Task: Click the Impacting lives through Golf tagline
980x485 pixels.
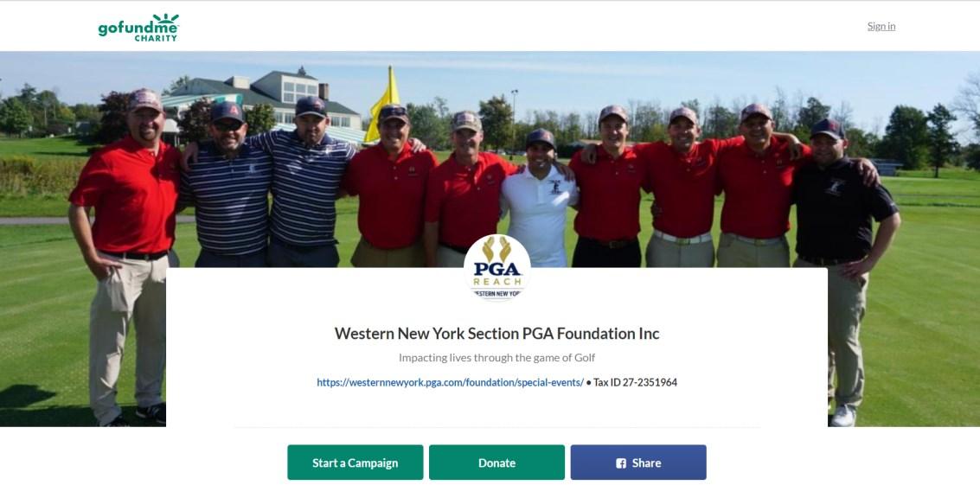Action: pyautogui.click(x=496, y=358)
